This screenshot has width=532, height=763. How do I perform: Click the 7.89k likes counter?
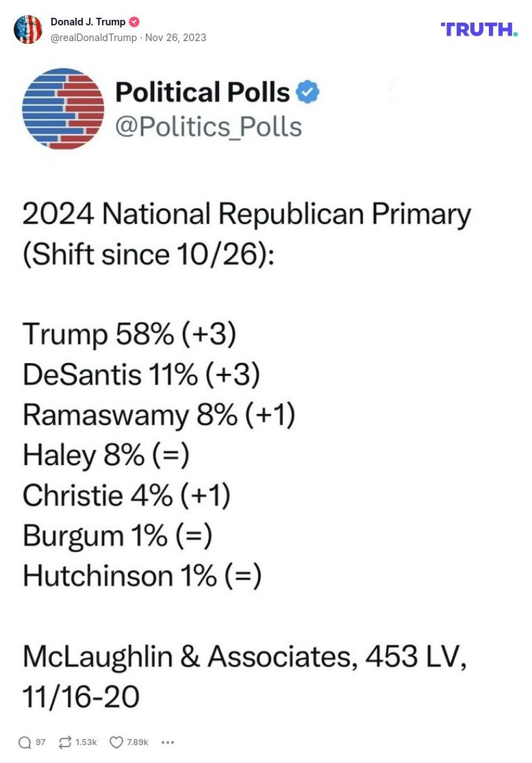coord(136,742)
